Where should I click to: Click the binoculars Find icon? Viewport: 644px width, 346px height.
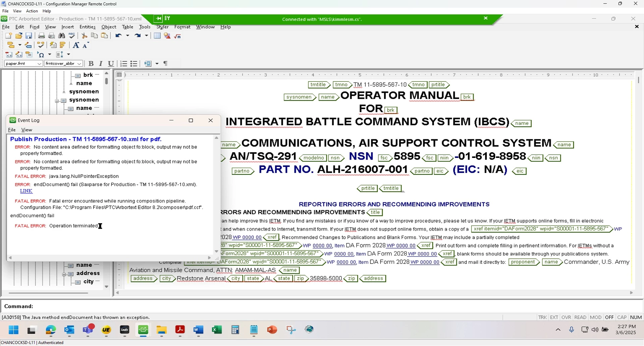click(62, 36)
